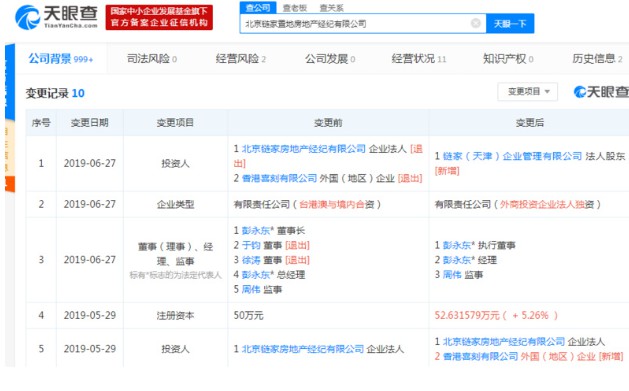The height and width of the screenshot is (391, 629).
Task: Open 香港喜刻有限公司 link in row 1
Action: 279,178
